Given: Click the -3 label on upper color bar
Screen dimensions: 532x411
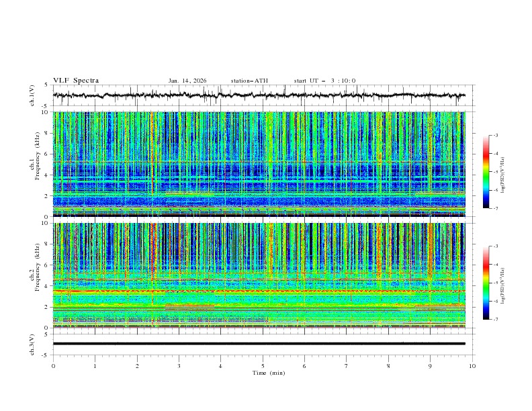Looking at the screenshot, I should pos(495,135).
